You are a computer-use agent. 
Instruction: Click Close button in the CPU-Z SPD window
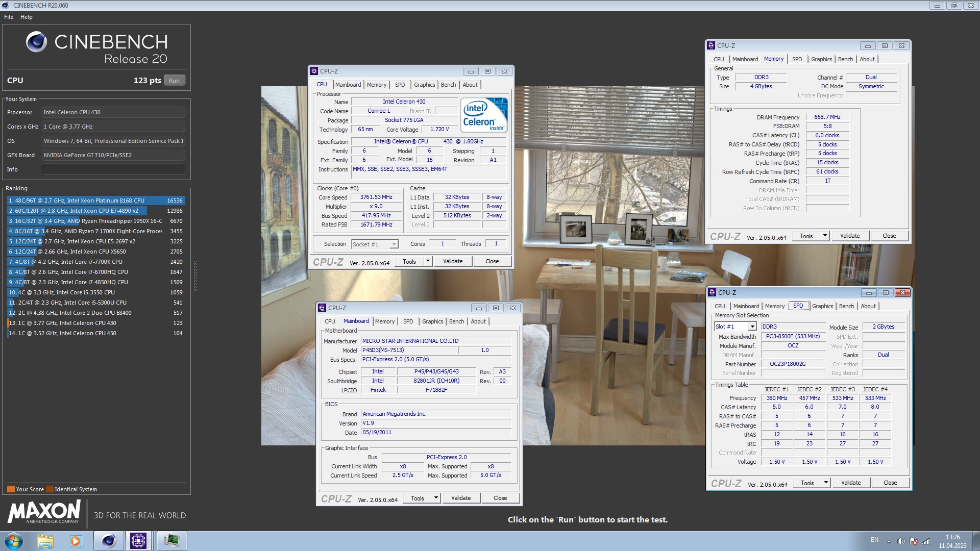click(x=890, y=483)
